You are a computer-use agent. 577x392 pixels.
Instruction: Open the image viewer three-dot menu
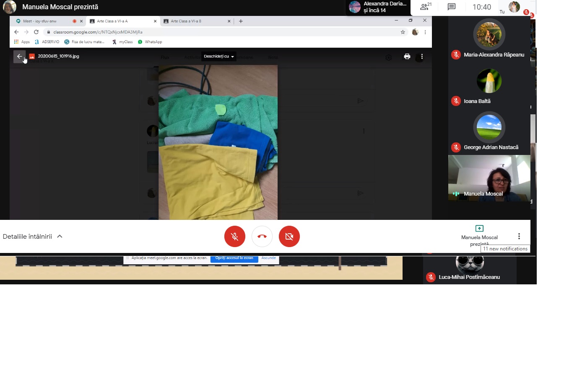pyautogui.click(x=422, y=57)
